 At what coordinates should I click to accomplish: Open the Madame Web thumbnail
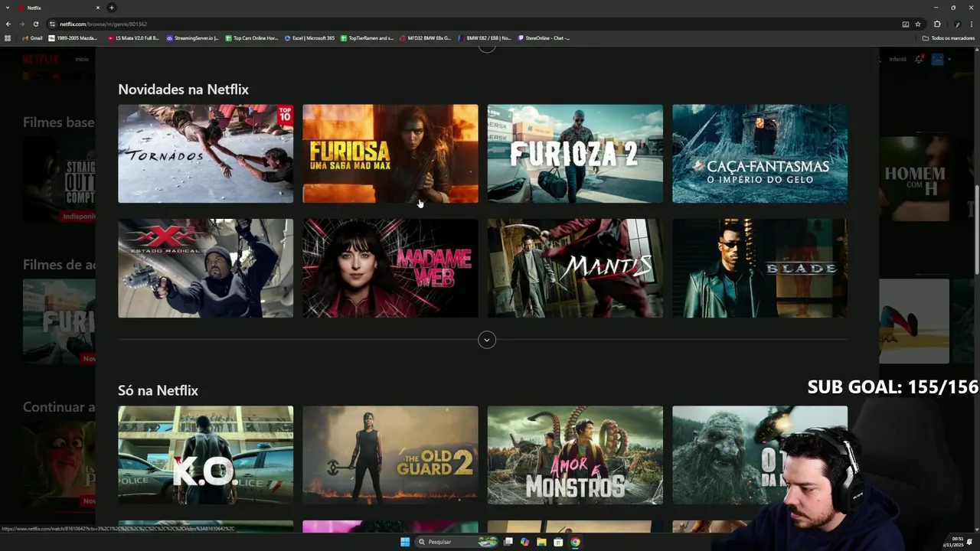(390, 268)
